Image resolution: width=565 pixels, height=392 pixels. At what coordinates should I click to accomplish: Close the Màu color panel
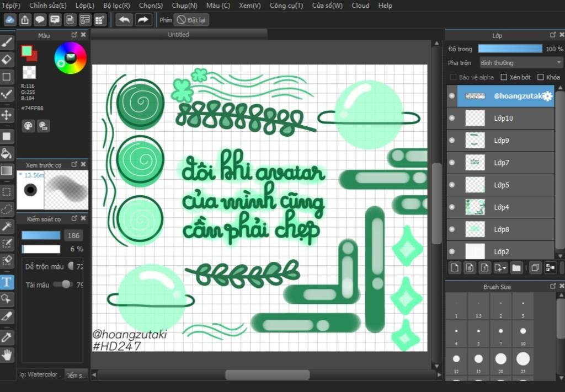tap(84, 35)
